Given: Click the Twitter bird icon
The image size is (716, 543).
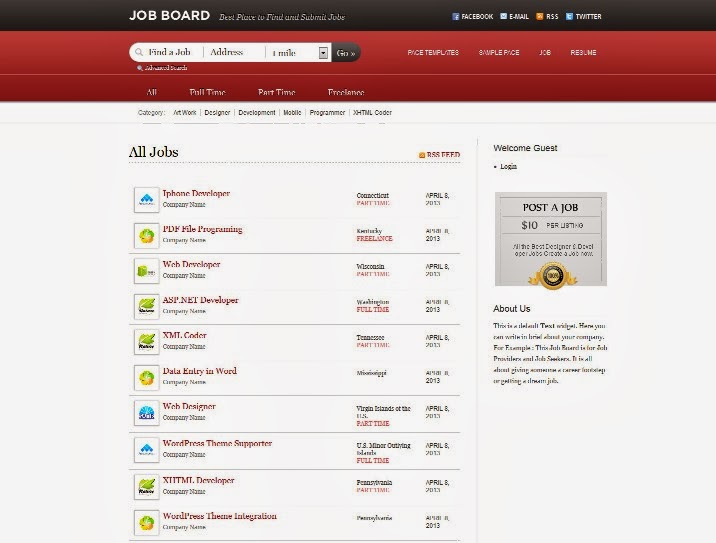Looking at the screenshot, I should tap(569, 16).
